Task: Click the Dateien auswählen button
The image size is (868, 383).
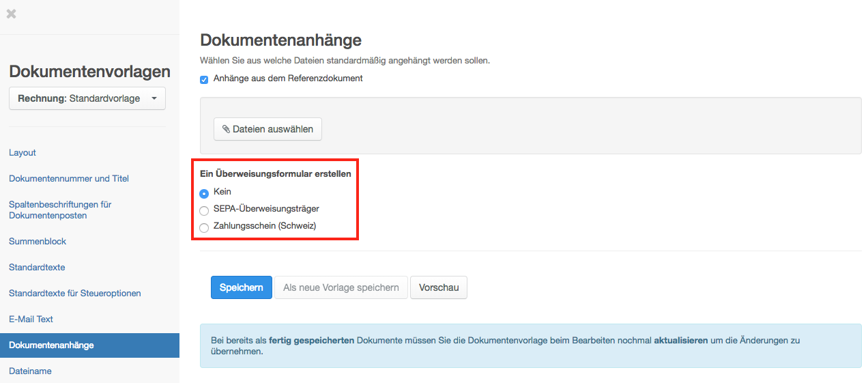Action: (x=267, y=129)
